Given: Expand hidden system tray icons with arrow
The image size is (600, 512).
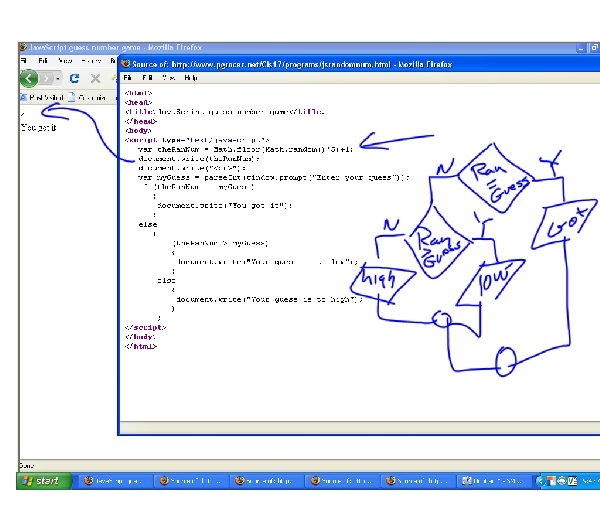Looking at the screenshot, I should pyautogui.click(x=540, y=481).
